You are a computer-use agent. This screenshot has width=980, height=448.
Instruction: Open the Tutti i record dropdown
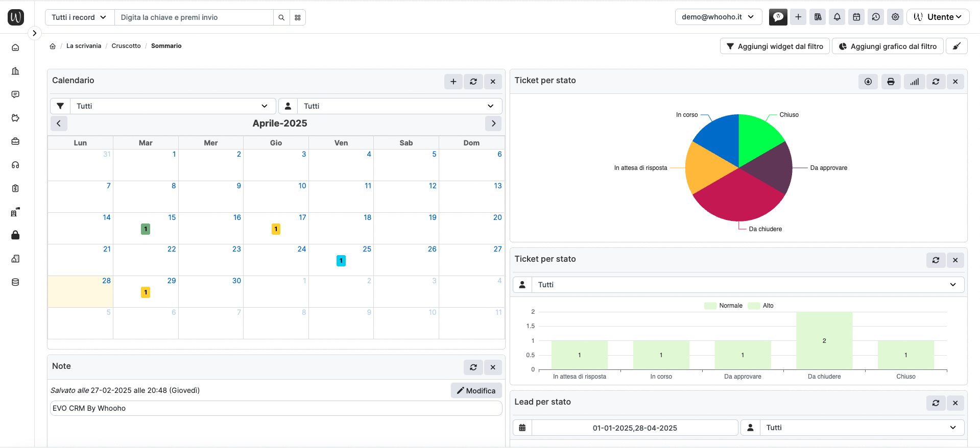coord(80,17)
